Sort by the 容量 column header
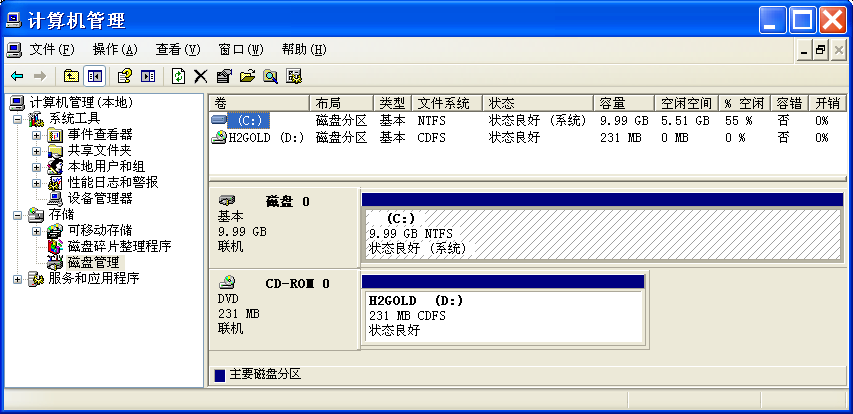 click(623, 103)
